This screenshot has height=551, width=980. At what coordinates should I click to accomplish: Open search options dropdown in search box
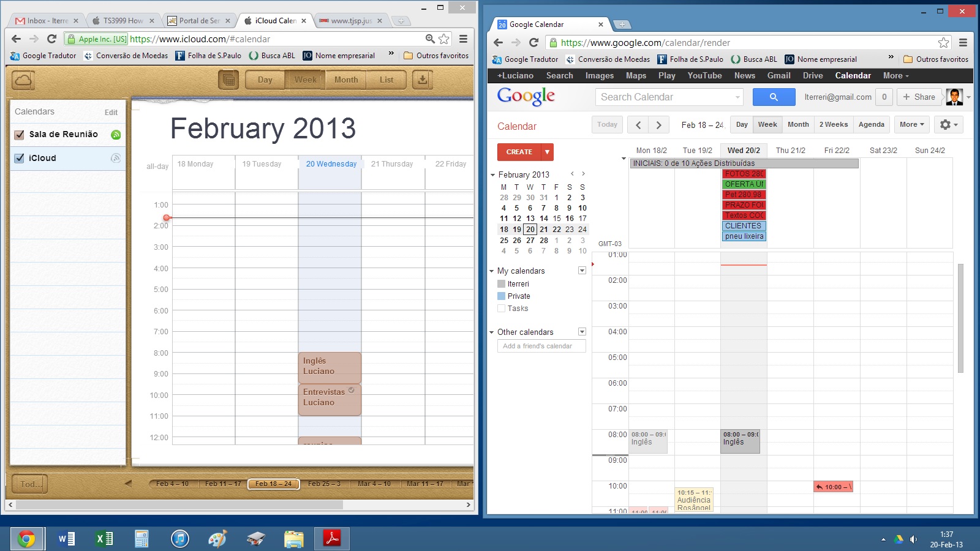(737, 97)
